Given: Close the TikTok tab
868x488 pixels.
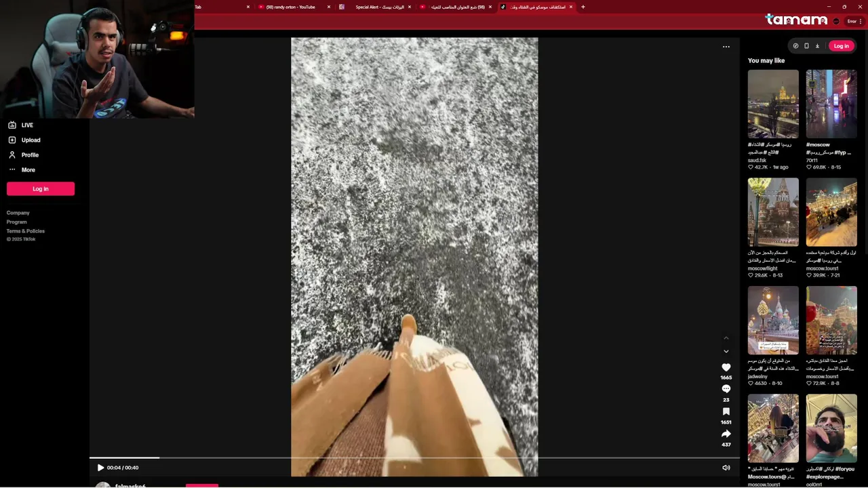Looking at the screenshot, I should tap(571, 7).
